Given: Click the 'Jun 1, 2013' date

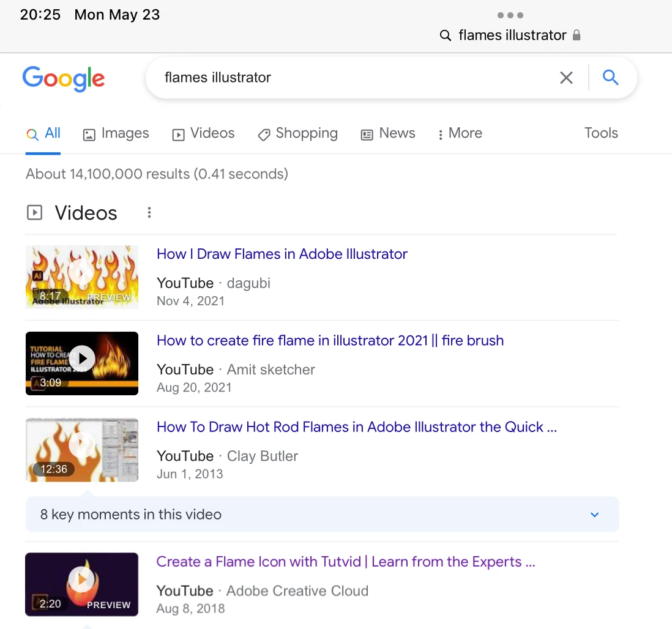Looking at the screenshot, I should (190, 474).
